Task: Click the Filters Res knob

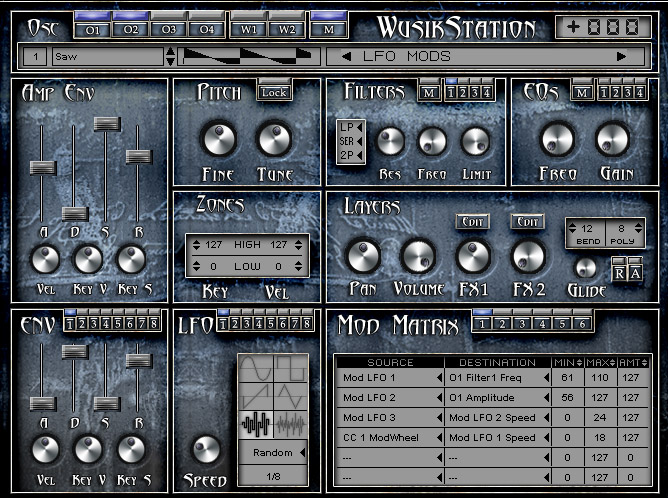Action: [390, 141]
